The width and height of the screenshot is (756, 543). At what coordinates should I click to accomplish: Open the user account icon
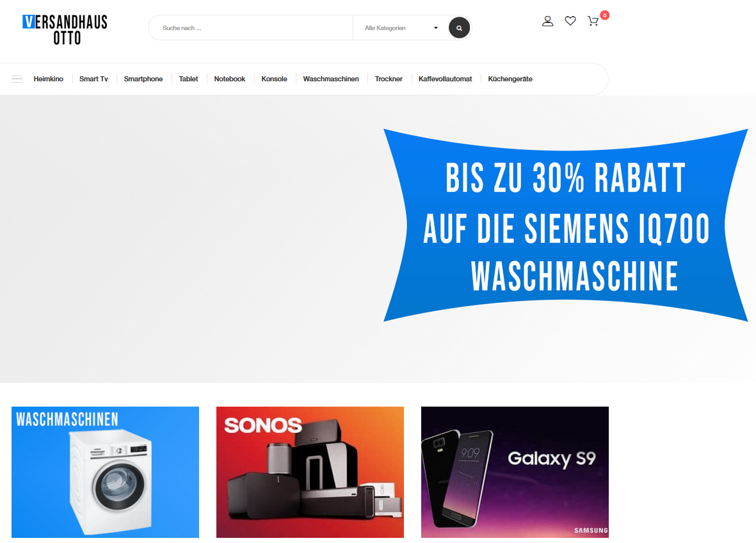click(547, 21)
